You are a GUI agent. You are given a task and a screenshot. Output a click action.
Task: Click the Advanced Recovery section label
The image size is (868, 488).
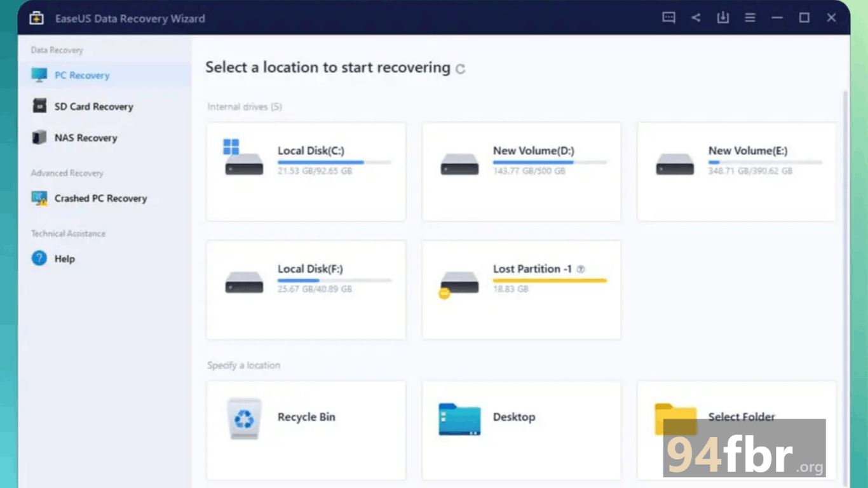point(67,173)
